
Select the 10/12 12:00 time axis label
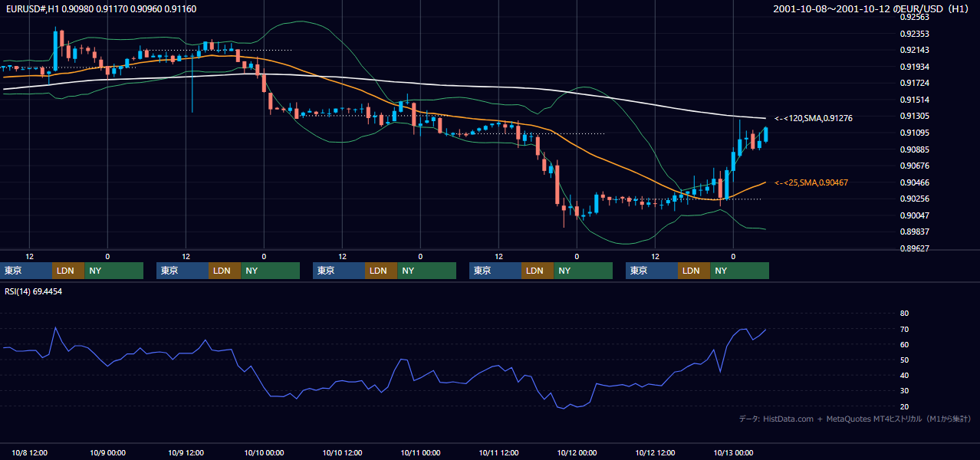[655, 453]
